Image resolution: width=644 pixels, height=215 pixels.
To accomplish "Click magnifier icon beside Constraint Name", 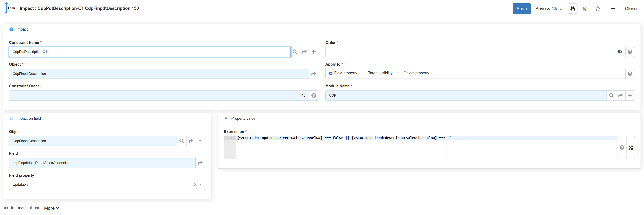I will 295,52.
